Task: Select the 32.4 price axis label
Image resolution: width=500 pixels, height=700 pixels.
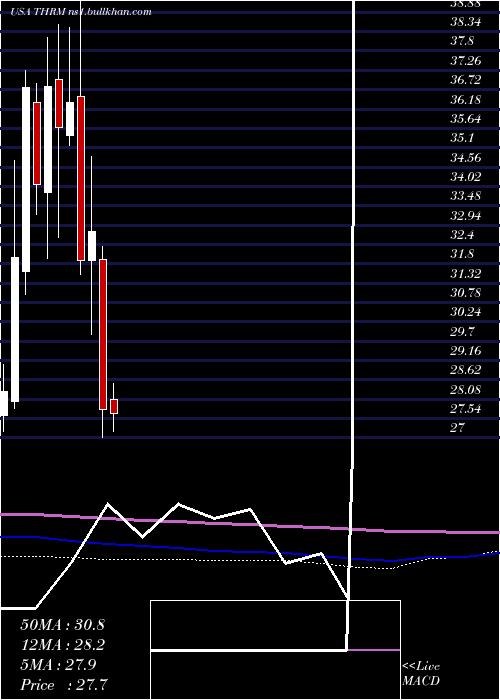Action: (x=462, y=235)
